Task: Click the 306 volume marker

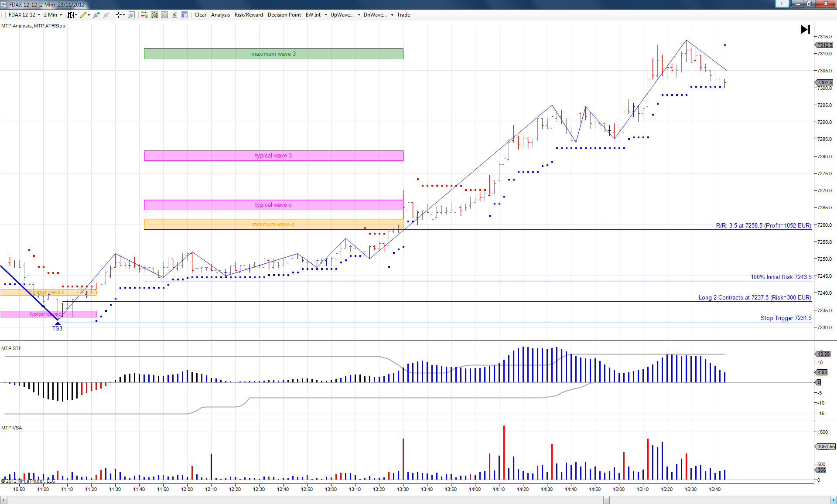Action: (x=820, y=470)
